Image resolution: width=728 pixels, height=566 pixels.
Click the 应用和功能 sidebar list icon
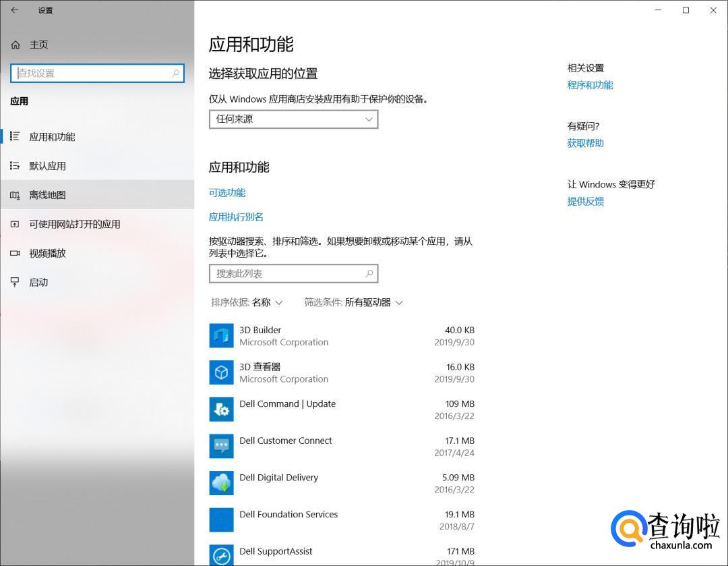(15, 136)
